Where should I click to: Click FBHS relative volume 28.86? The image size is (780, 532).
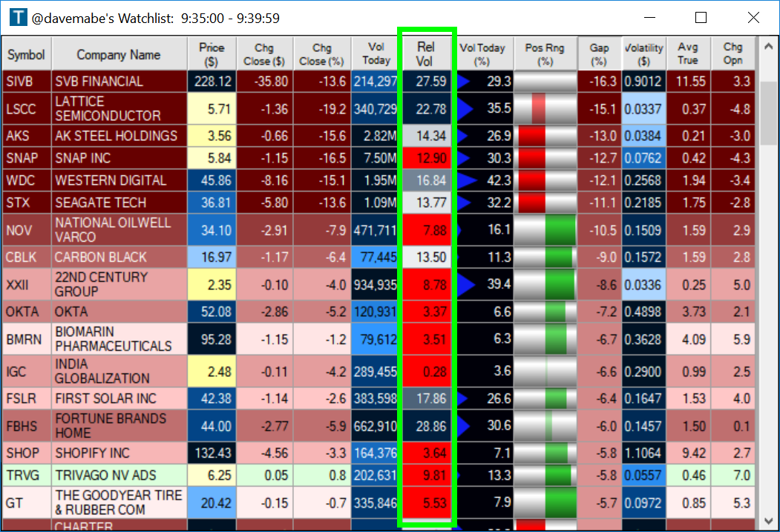click(426, 426)
